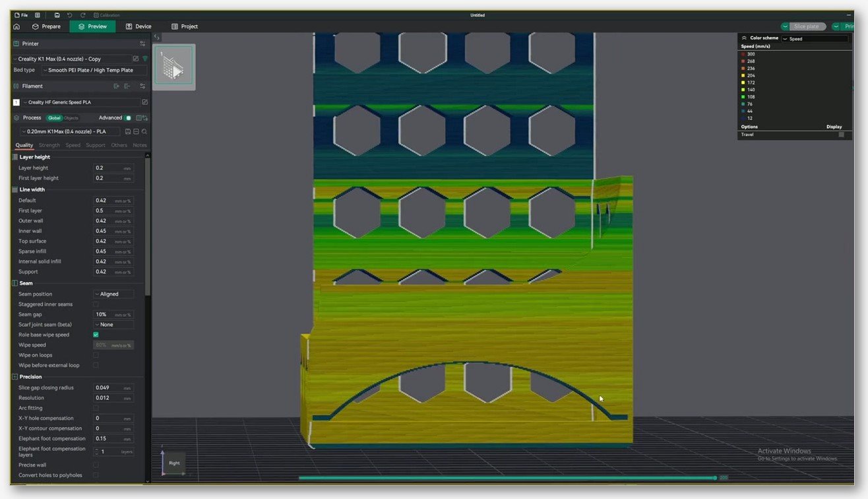868x499 pixels.
Task: Open the Scarf joint seam dropdown
Action: point(113,325)
